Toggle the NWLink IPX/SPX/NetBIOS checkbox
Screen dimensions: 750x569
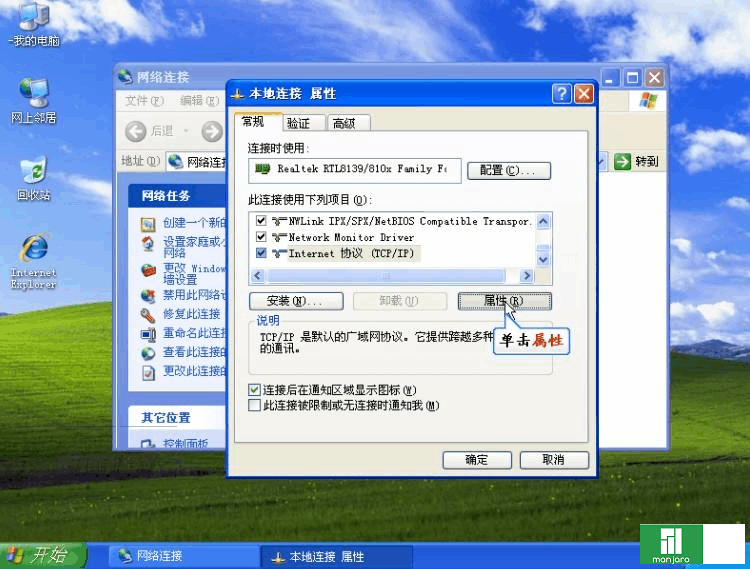(261, 221)
